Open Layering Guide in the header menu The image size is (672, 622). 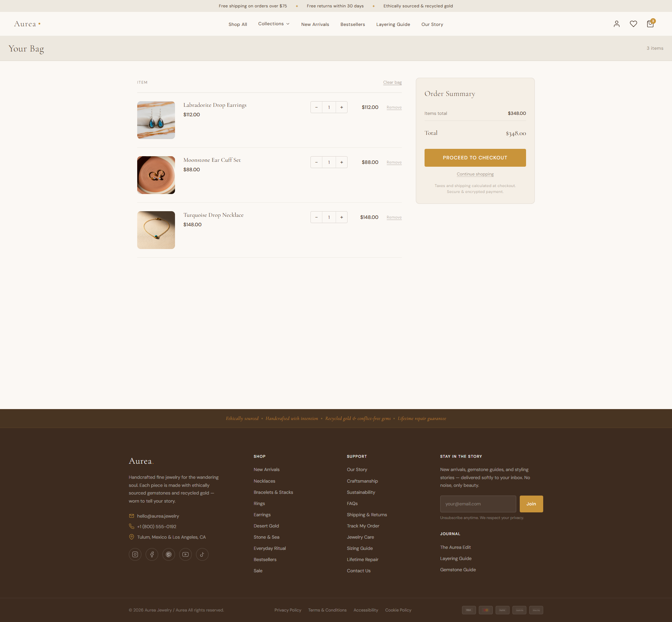pyautogui.click(x=393, y=24)
